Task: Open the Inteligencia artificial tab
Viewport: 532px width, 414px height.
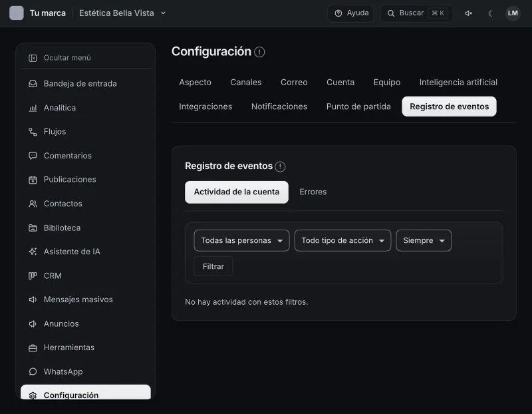Action: tap(458, 82)
